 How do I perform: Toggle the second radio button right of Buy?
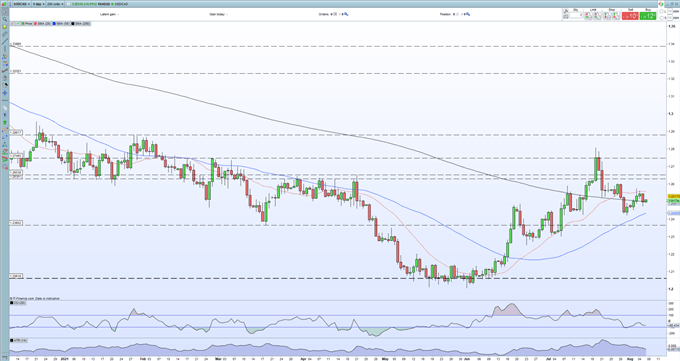[662, 18]
